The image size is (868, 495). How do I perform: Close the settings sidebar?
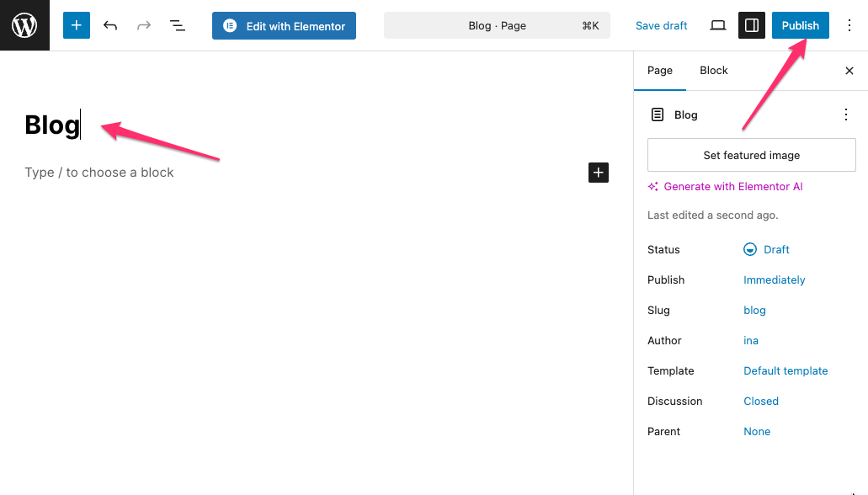click(x=849, y=71)
